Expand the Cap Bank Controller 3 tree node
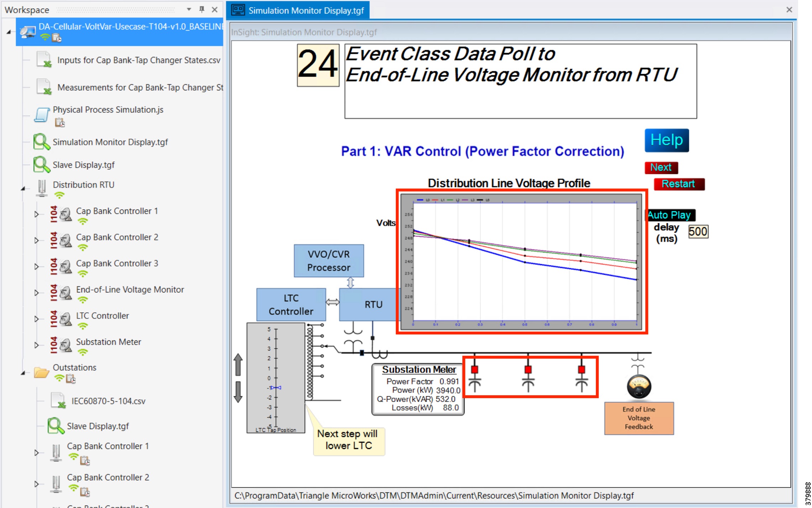The height and width of the screenshot is (508, 812). [x=37, y=266]
